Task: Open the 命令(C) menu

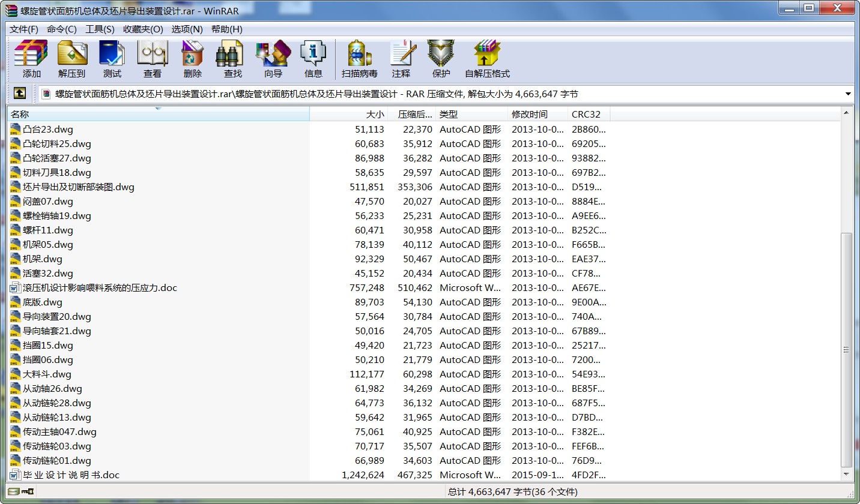Action: coord(62,29)
